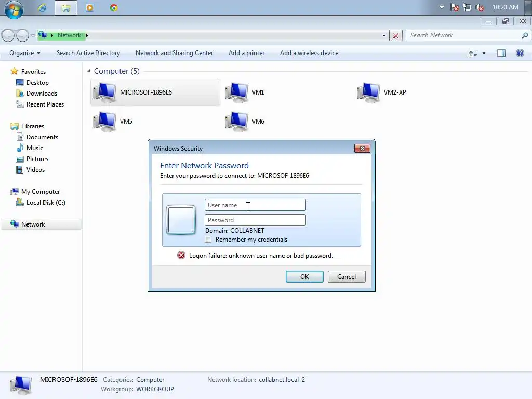The width and height of the screenshot is (532, 399).
Task: Restore down the Explorer window
Action: click(506, 21)
